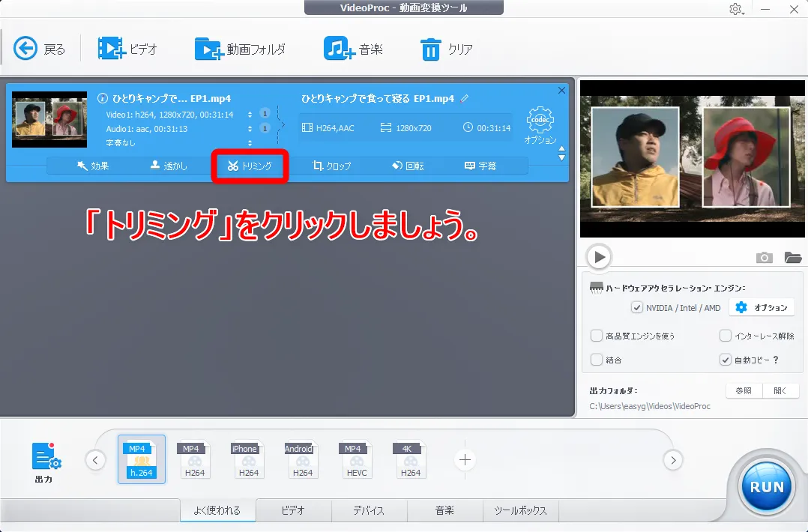
Task: Select the MP4 h.264 output profile
Action: (142, 459)
